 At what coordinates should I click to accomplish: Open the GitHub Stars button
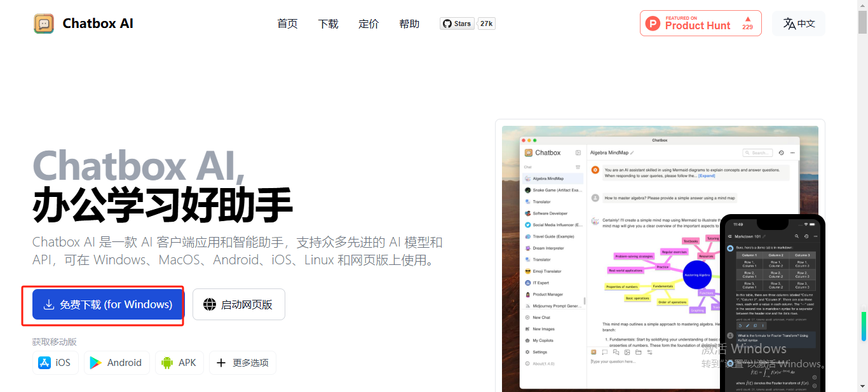(x=457, y=24)
